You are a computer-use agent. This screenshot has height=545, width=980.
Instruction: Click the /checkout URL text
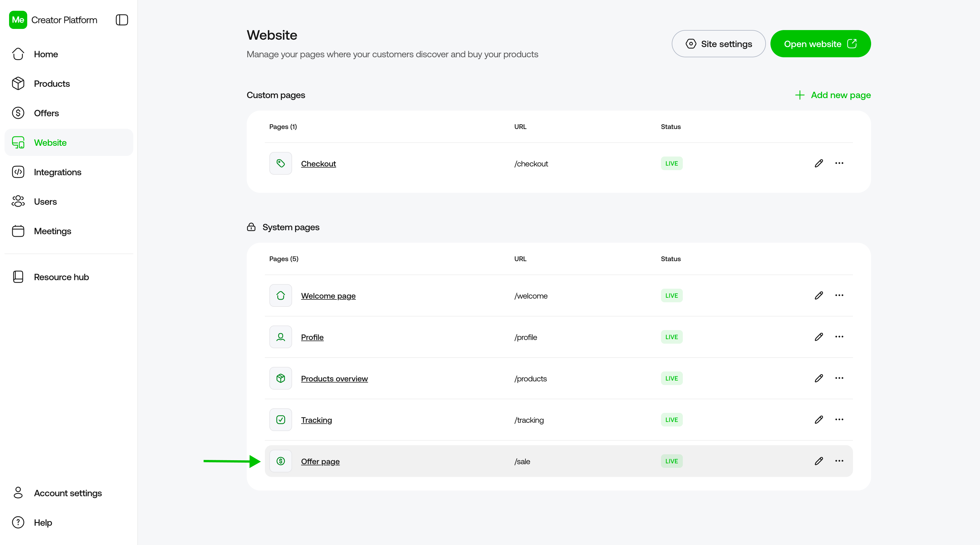point(531,164)
